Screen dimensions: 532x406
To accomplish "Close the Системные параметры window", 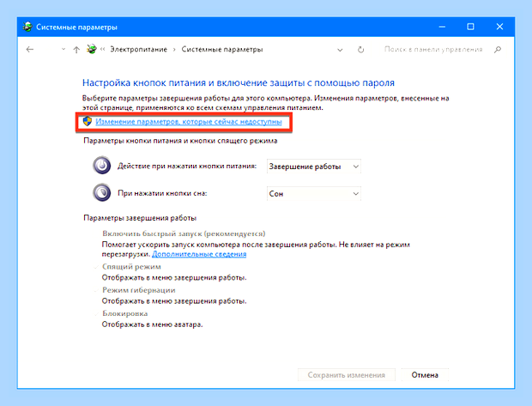I will tap(499, 27).
